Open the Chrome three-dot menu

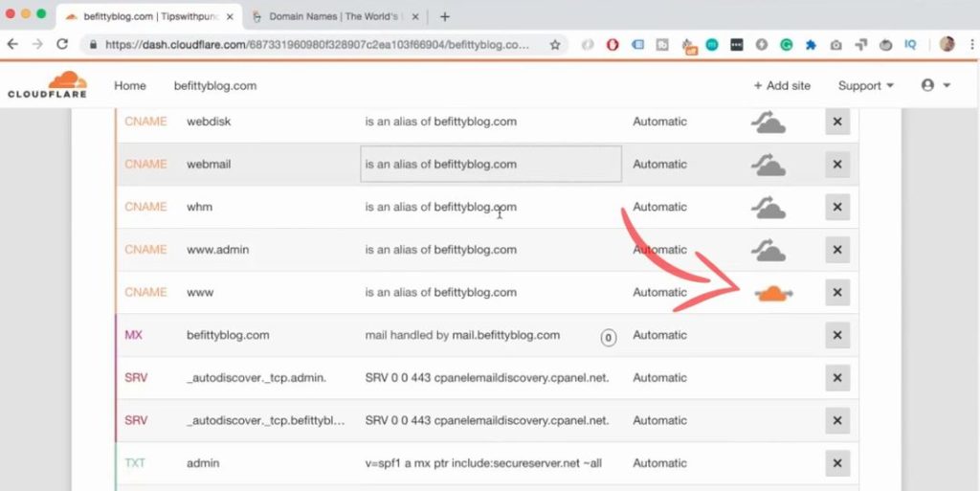pos(972,44)
